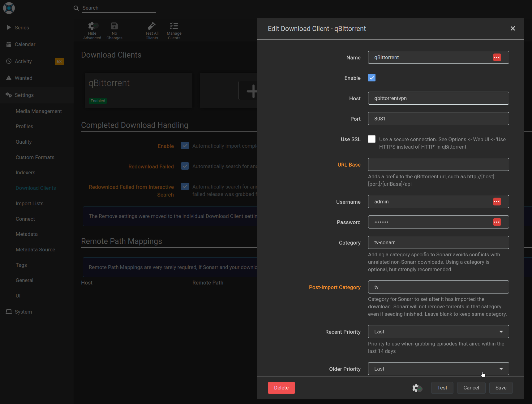The width and height of the screenshot is (532, 404).
Task: Click the Name input field
Action: 438,57
